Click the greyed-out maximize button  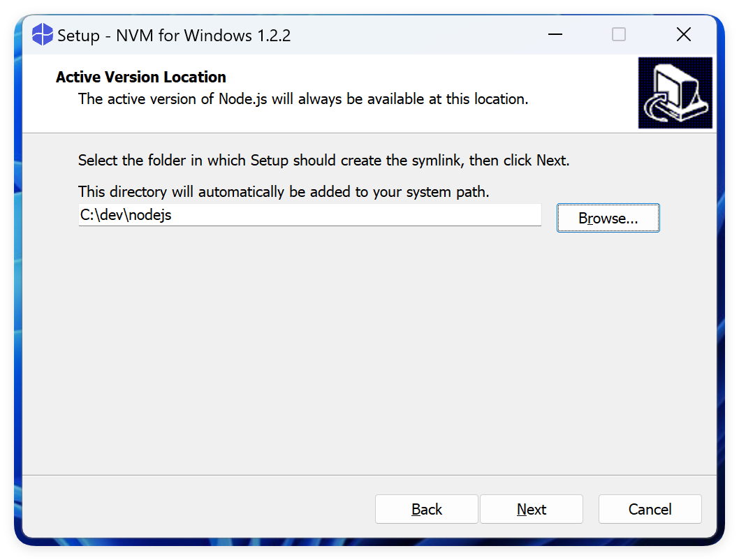pyautogui.click(x=618, y=34)
